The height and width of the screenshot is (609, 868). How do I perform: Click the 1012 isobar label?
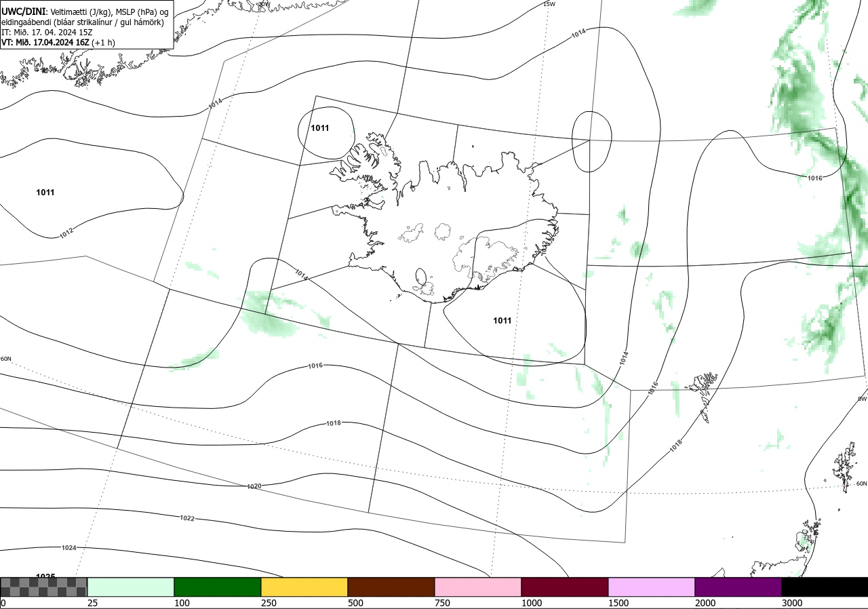point(66,233)
